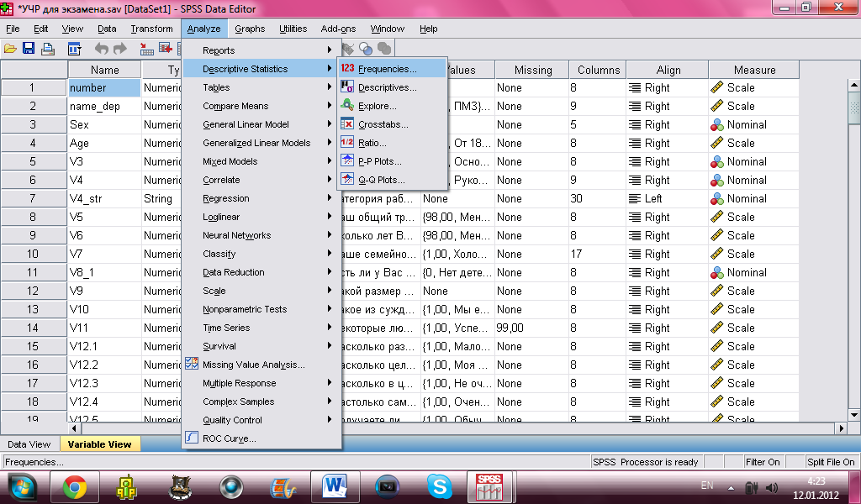Viewport: 861px width, 504px height.
Task: Click the Use Sets overlapping circles icon
Action: (x=365, y=49)
